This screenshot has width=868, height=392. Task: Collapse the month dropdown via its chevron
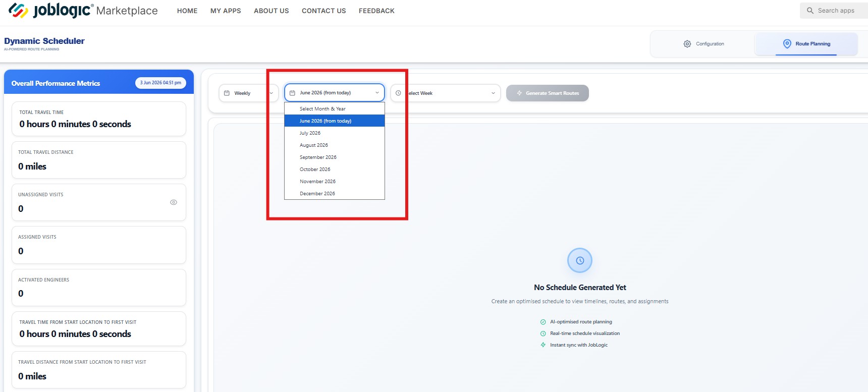tap(377, 93)
